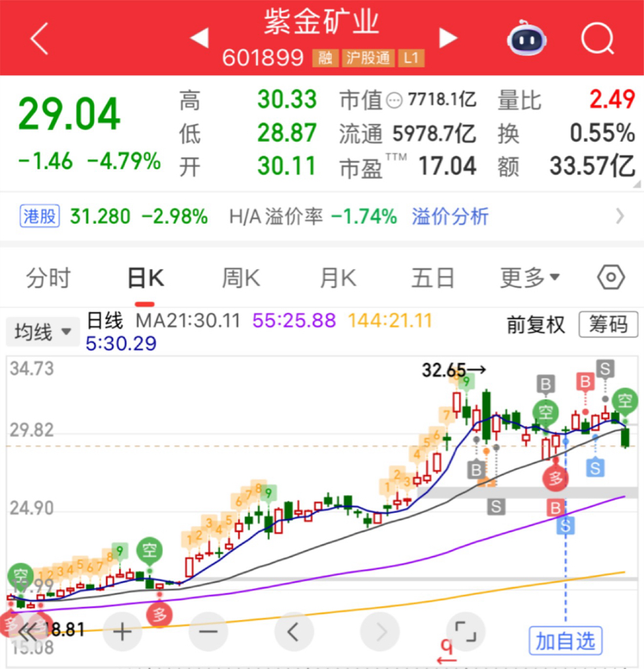Switch to 分时 tab
This screenshot has width=644, height=669.
(48, 278)
